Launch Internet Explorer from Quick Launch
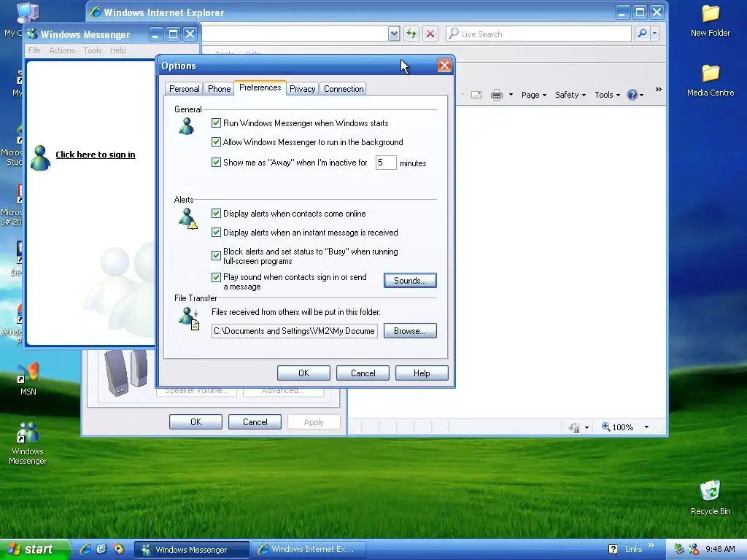 [85, 549]
